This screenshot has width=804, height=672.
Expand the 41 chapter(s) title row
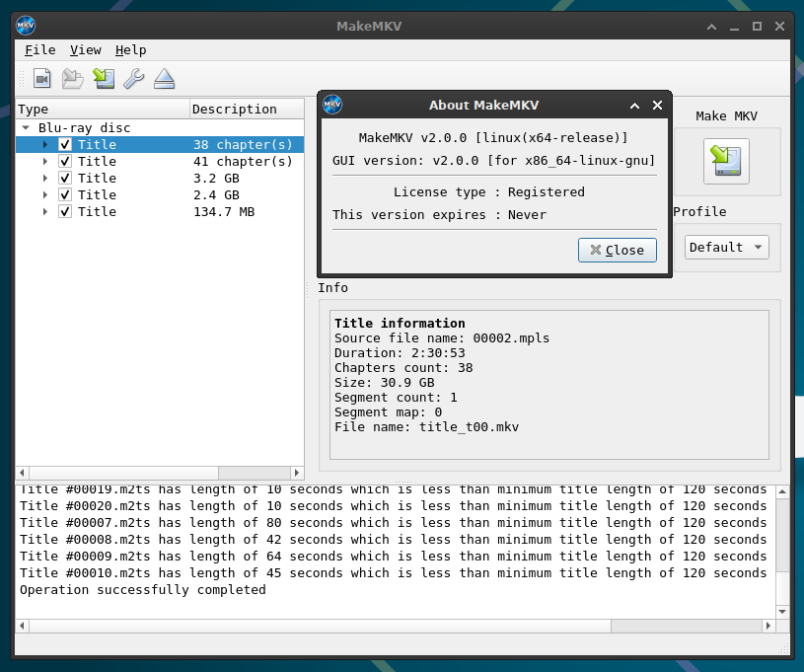(x=45, y=162)
